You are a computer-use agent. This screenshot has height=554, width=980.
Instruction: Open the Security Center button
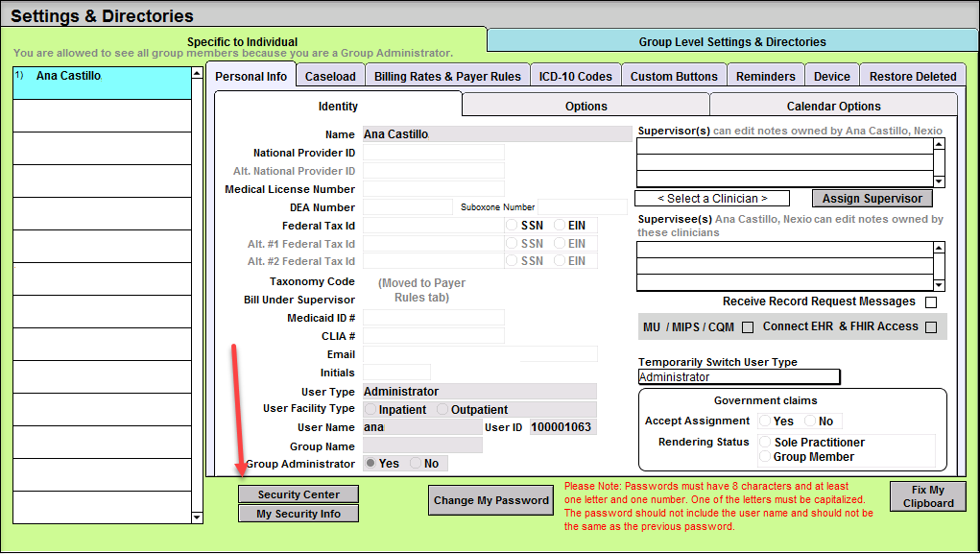coord(299,494)
